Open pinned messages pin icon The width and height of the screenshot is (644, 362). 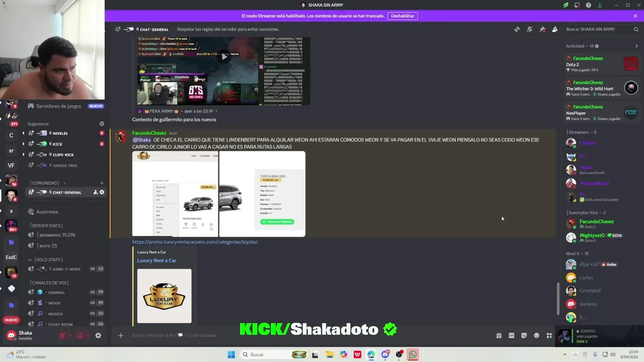point(542,29)
